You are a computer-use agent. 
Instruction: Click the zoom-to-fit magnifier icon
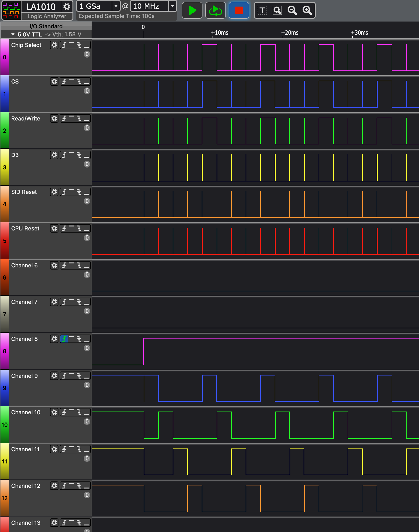tap(277, 11)
